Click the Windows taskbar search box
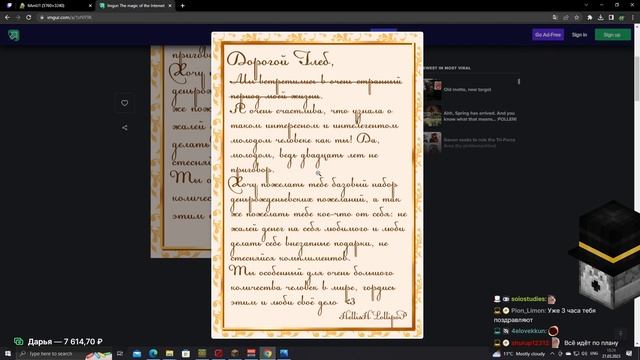 63,353
